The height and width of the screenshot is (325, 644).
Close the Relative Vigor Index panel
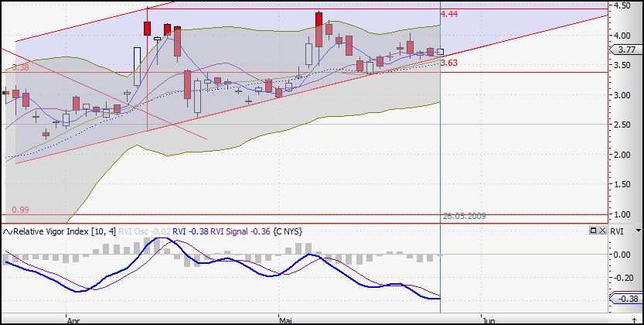click(602, 231)
